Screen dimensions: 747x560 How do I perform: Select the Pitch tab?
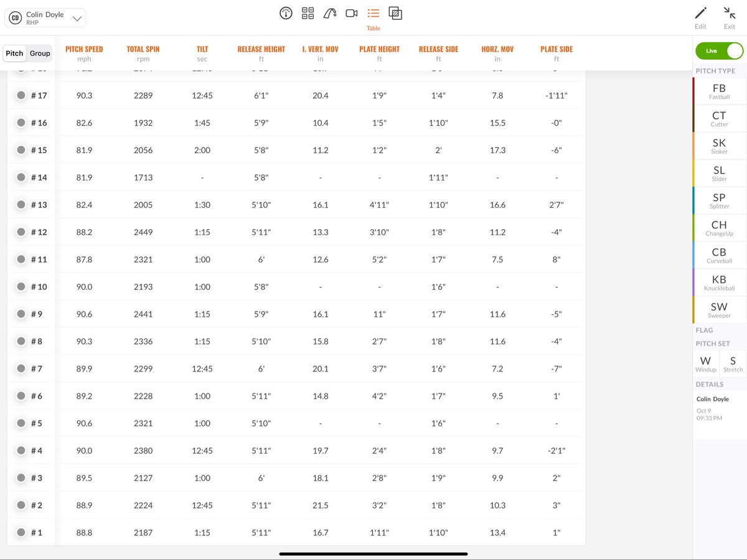point(14,54)
